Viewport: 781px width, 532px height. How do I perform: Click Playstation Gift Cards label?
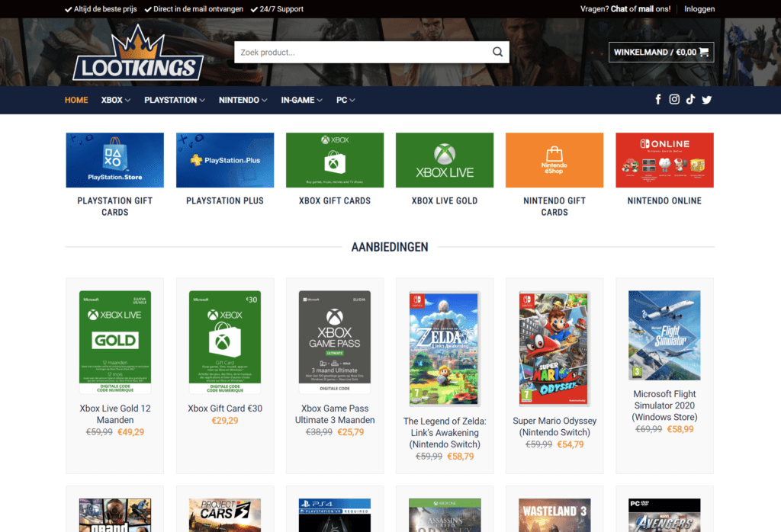[114, 207]
